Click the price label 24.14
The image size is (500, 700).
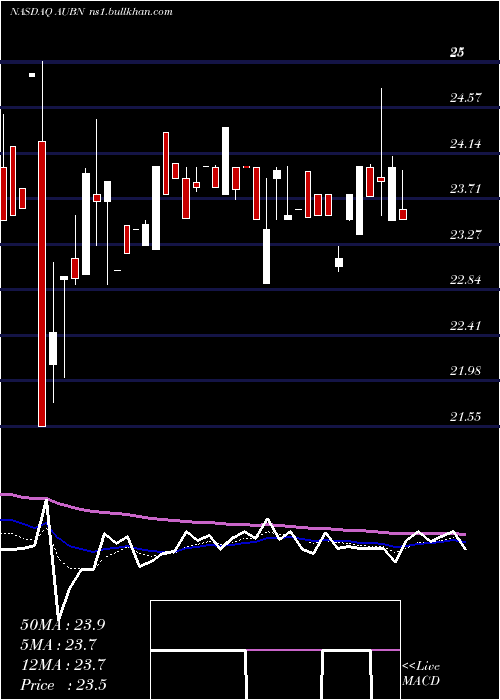point(466,144)
